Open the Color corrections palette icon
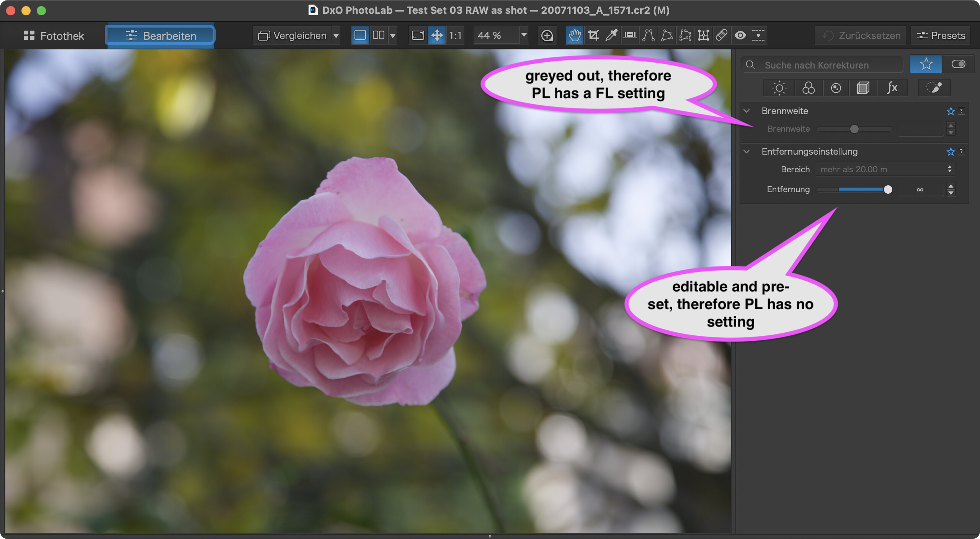The height and width of the screenshot is (539, 980). [x=808, y=88]
